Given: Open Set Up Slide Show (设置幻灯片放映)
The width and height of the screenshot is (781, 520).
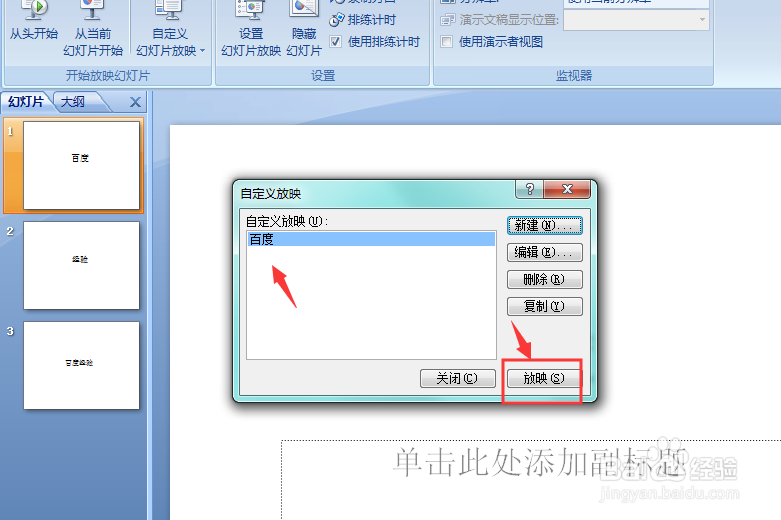Looking at the screenshot, I should click(251, 29).
